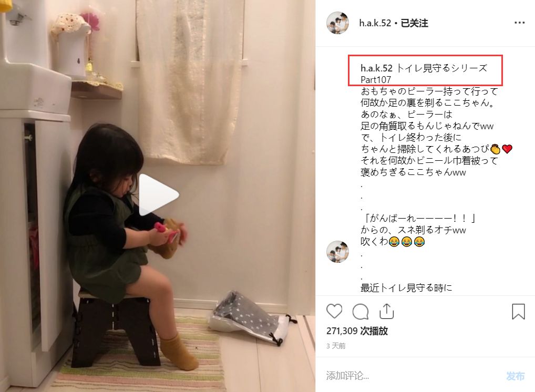Click the red heart emoji in caption
This screenshot has height=392, width=535.
pos(507,149)
